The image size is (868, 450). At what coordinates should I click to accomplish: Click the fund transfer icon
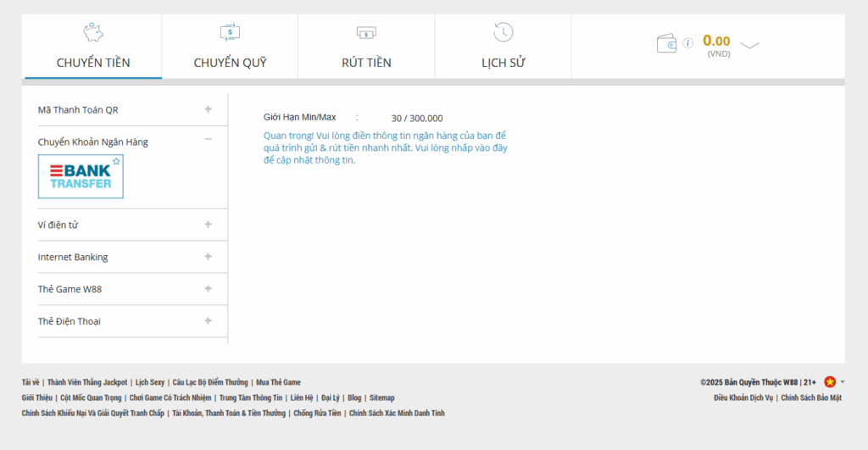click(230, 32)
